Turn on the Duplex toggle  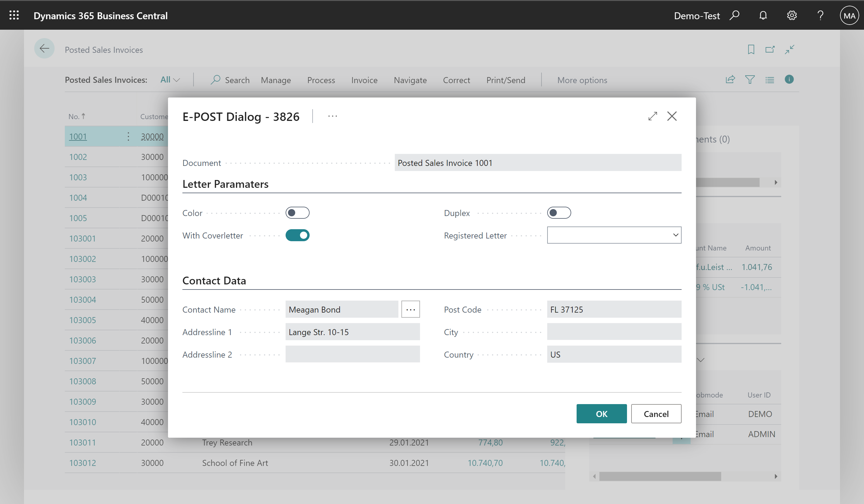(x=559, y=213)
